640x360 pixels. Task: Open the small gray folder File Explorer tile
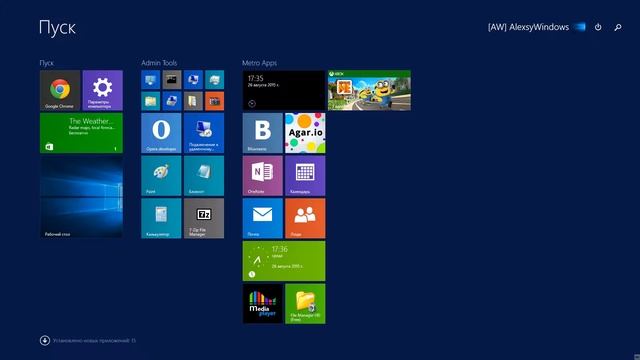pos(193,101)
